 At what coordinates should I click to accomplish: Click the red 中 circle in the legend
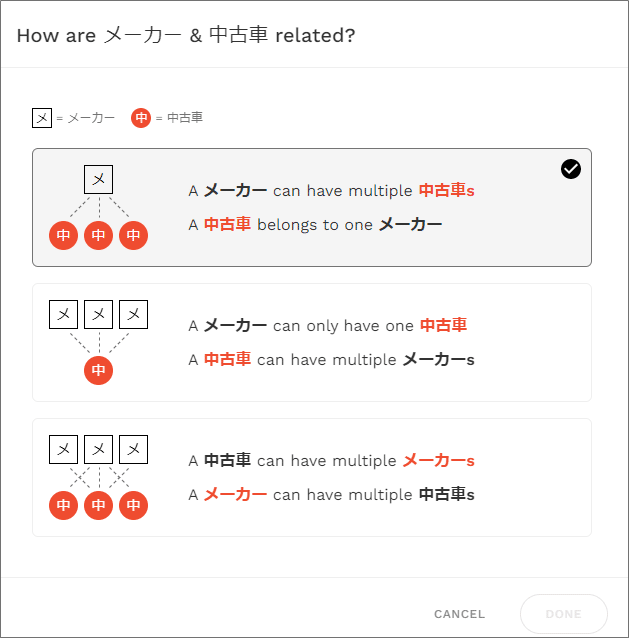(x=141, y=118)
